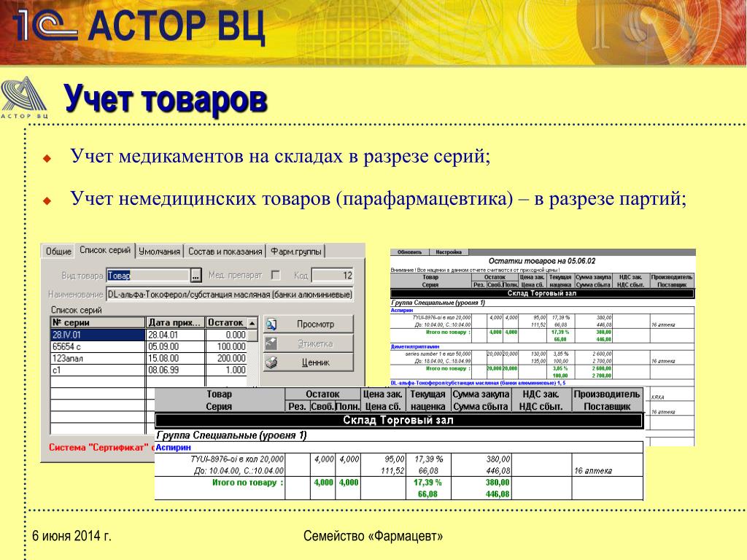This screenshot has height=560, width=747.
Task: Click the Обновить button in report window
Action: (410, 252)
